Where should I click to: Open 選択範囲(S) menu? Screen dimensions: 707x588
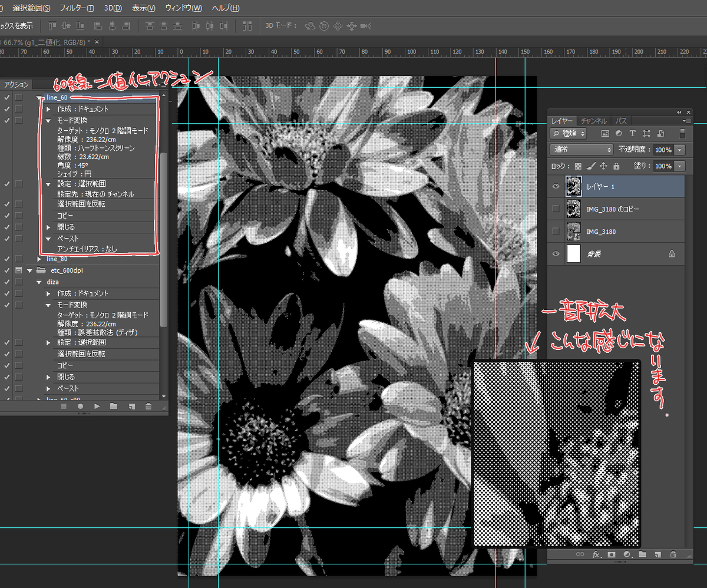(31, 8)
